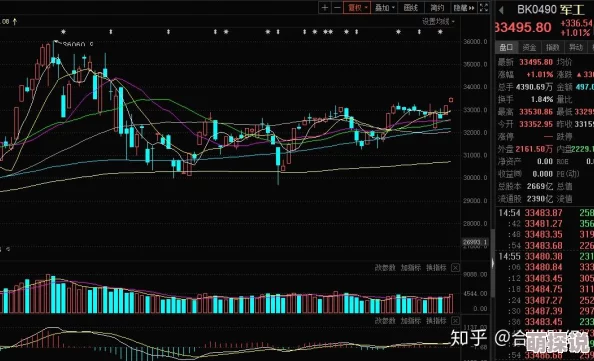Click the BK0490 军工 title
Viewport: 594px width, 361px height.
click(551, 9)
